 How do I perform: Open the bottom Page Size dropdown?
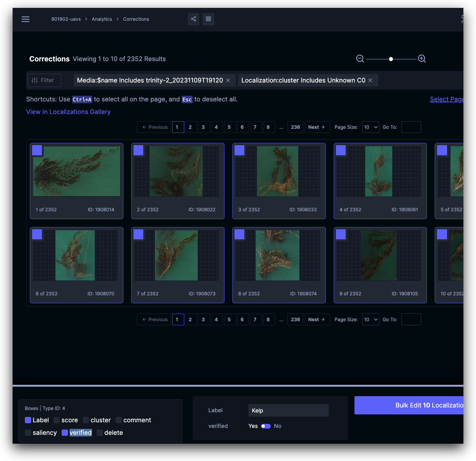pos(370,320)
